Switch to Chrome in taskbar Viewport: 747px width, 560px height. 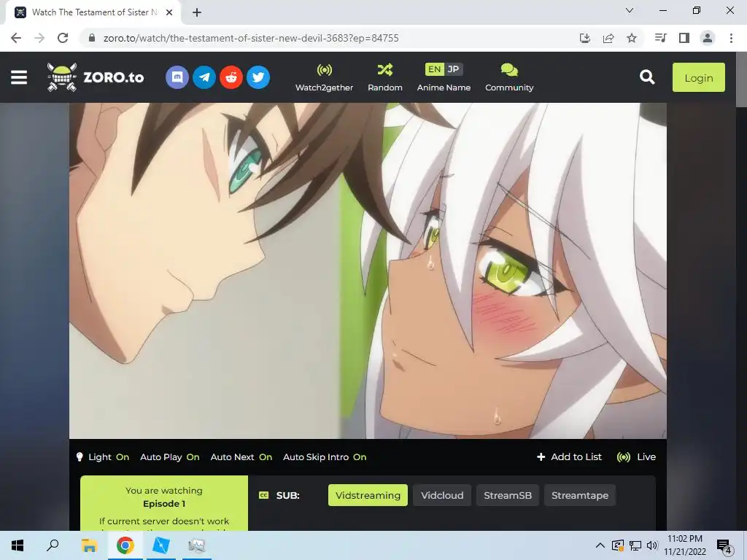tap(125, 545)
